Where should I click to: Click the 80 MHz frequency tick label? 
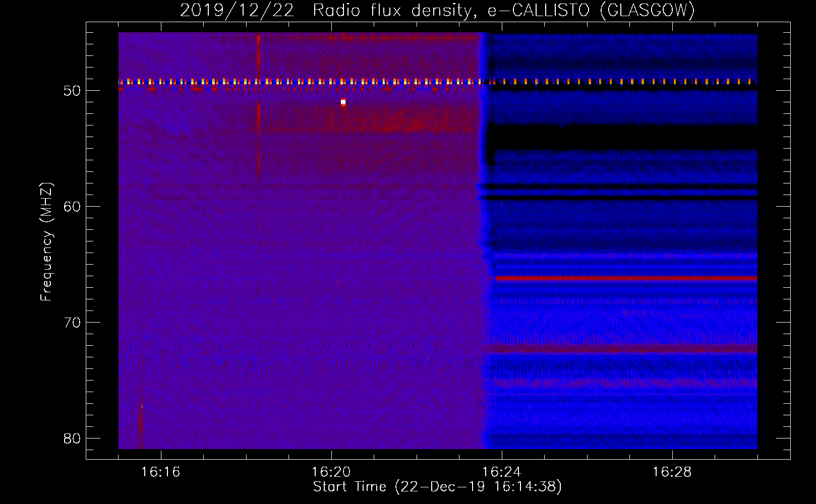(72, 438)
